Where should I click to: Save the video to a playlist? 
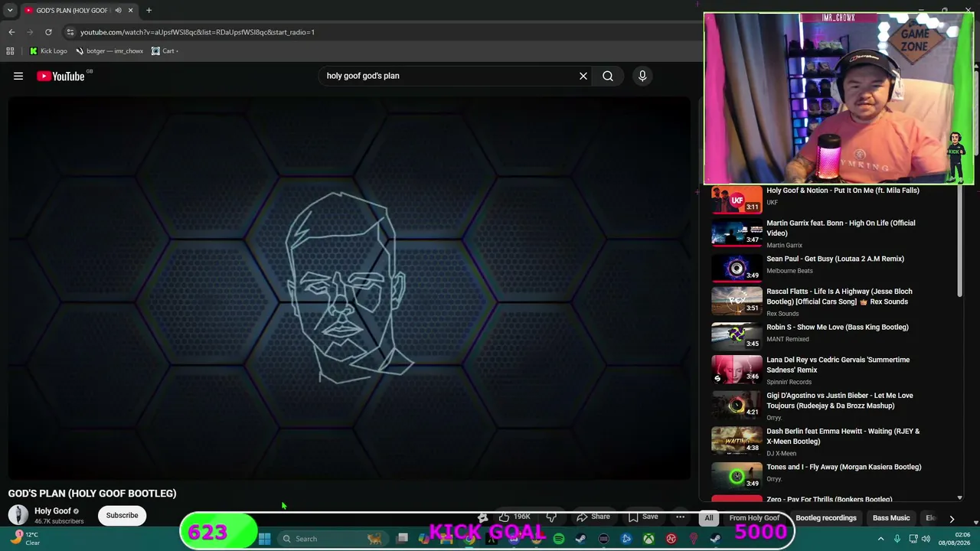pos(643,517)
